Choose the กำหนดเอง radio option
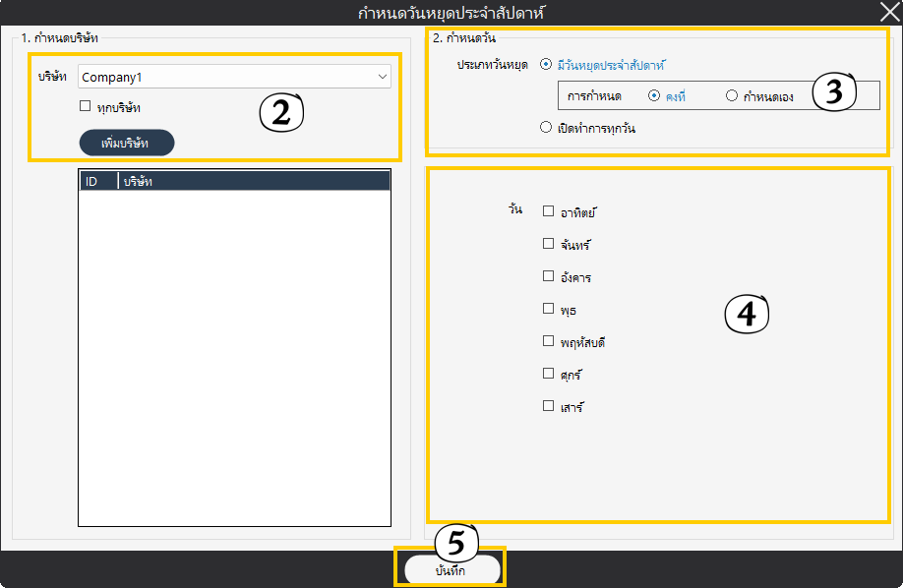 click(x=731, y=95)
